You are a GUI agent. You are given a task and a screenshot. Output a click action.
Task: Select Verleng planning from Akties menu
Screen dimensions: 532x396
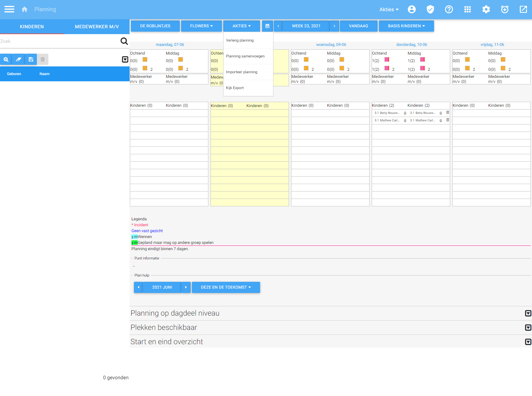[x=240, y=40]
